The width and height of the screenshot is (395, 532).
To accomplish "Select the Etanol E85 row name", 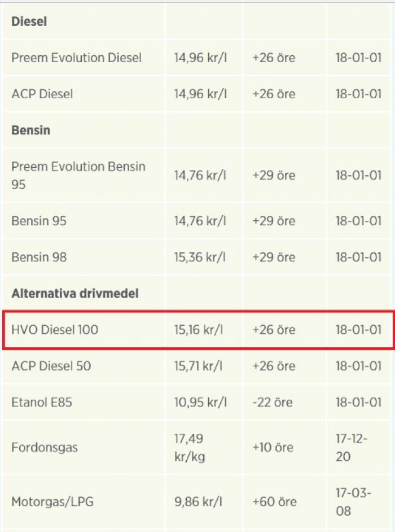I will pyautogui.click(x=42, y=403).
